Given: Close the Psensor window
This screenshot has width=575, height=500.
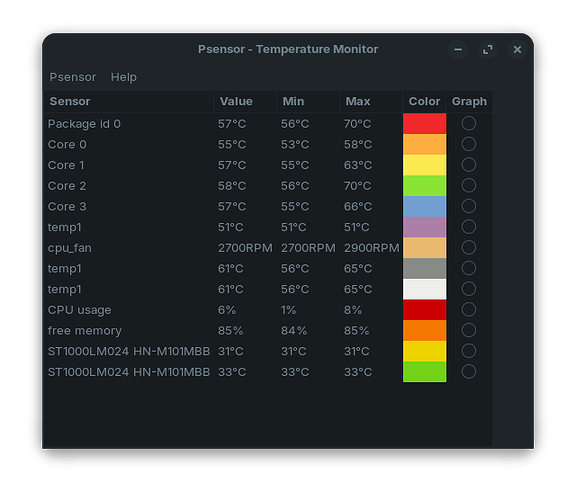Looking at the screenshot, I should [x=517, y=49].
